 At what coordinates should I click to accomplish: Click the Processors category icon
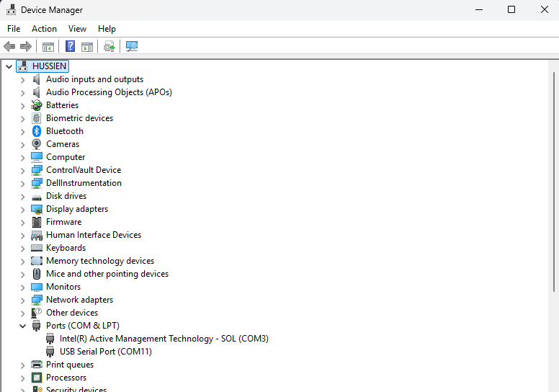pyautogui.click(x=36, y=378)
